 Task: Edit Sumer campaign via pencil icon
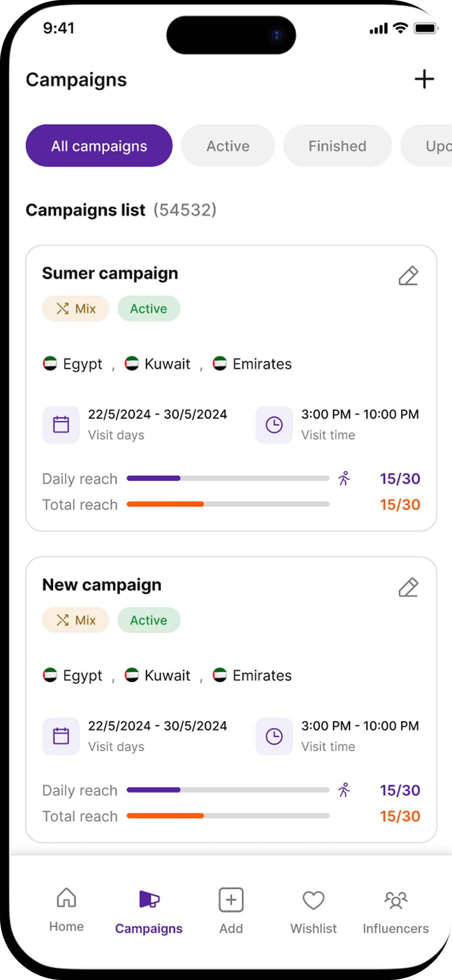[409, 275]
